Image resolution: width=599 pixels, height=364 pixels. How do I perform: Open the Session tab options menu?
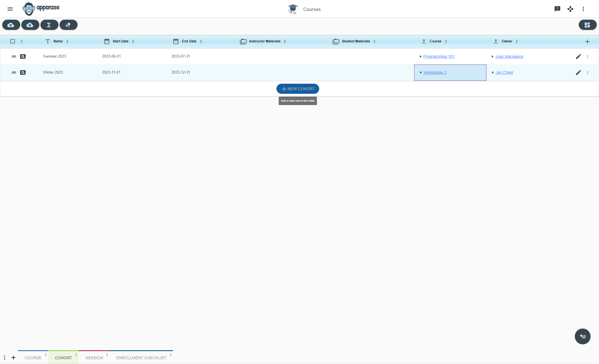pos(107,355)
